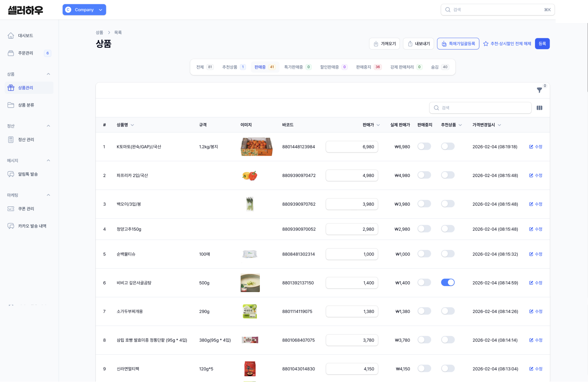Toggle 판매중지 for 파프리카 2입/국산
Viewport: 588px width, 382px height.
[424, 175]
